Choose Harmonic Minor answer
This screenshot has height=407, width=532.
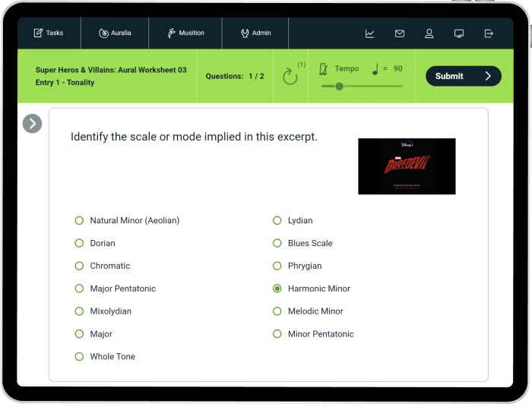pyautogui.click(x=277, y=289)
